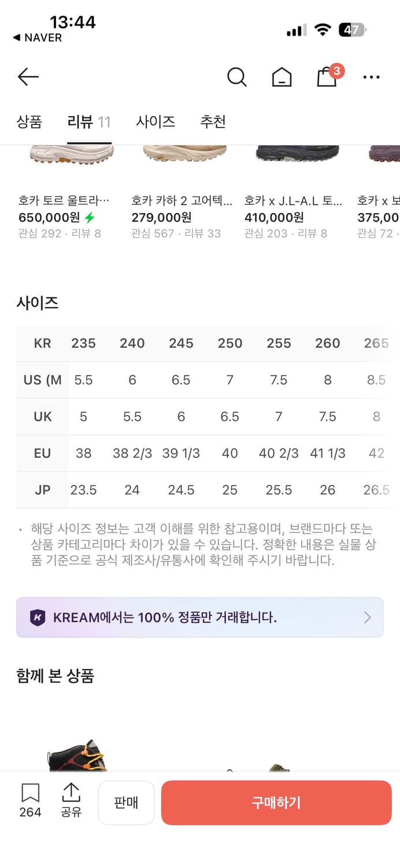Open the 사이즈 tab
This screenshot has height=868, width=400.
point(155,122)
